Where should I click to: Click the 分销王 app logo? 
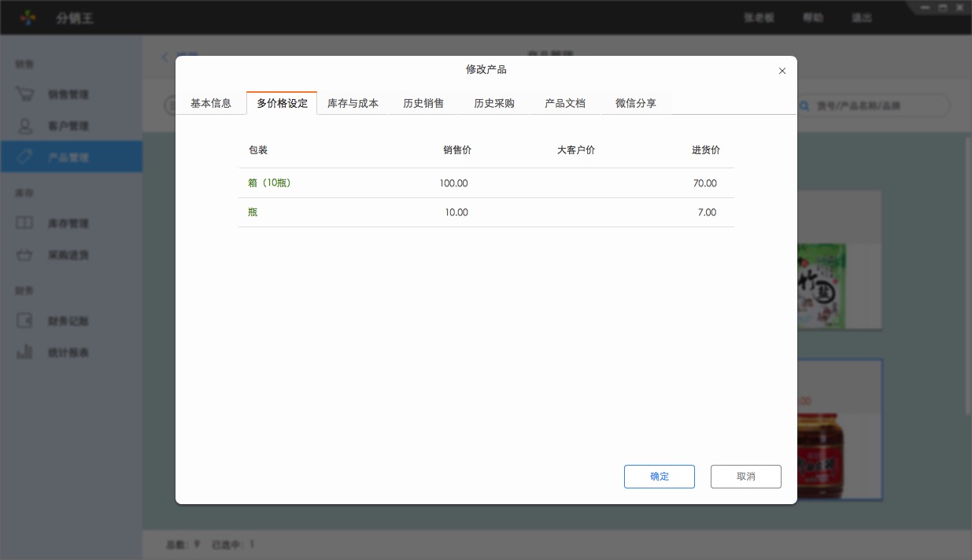tap(28, 17)
